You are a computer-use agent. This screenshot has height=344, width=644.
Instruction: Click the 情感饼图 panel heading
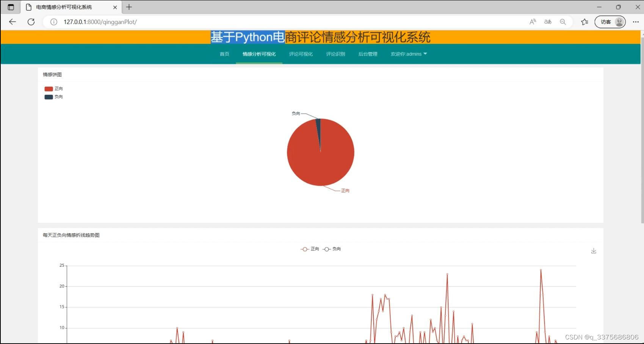pyautogui.click(x=52, y=75)
